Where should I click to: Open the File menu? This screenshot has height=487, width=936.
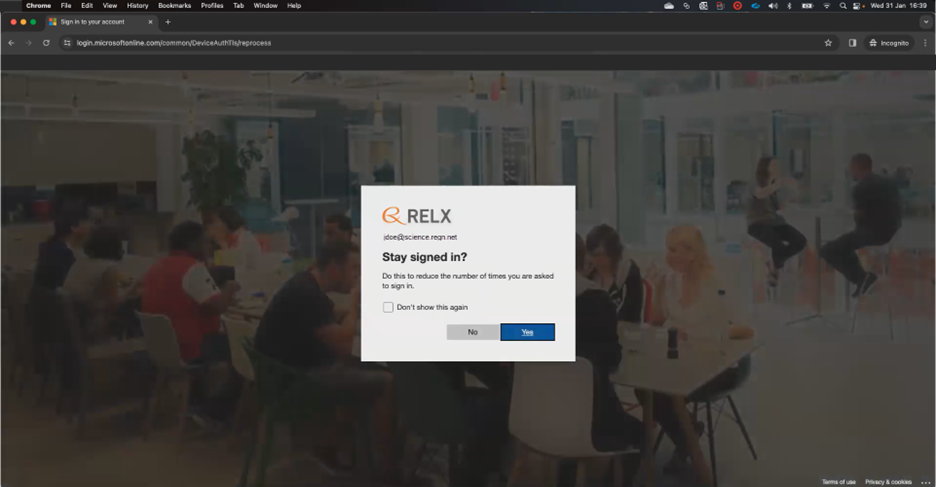pos(66,5)
